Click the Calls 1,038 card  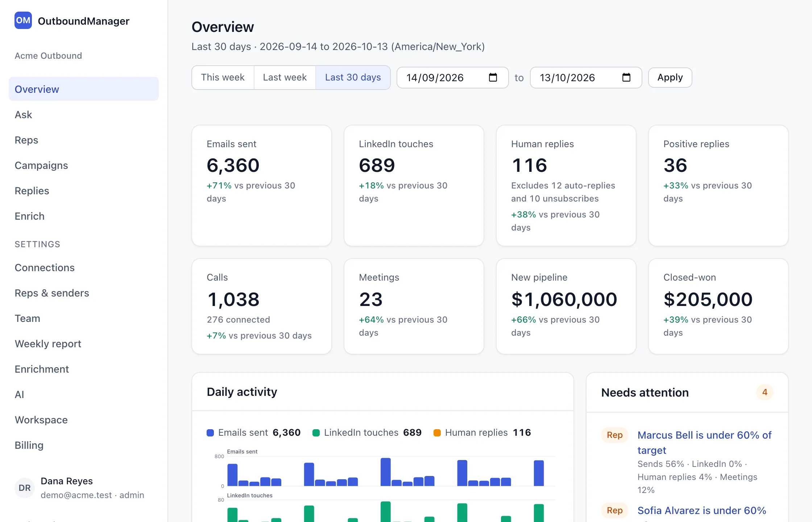pyautogui.click(x=262, y=306)
